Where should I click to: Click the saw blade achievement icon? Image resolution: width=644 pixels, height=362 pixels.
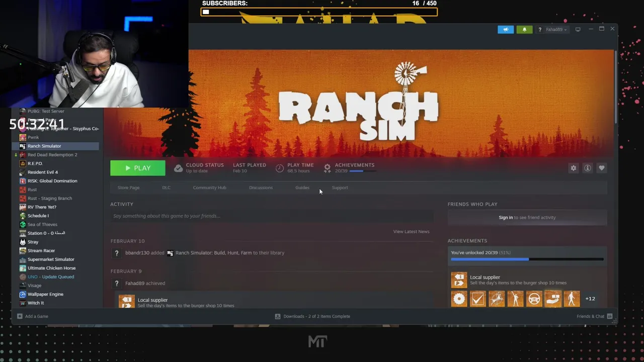459,299
